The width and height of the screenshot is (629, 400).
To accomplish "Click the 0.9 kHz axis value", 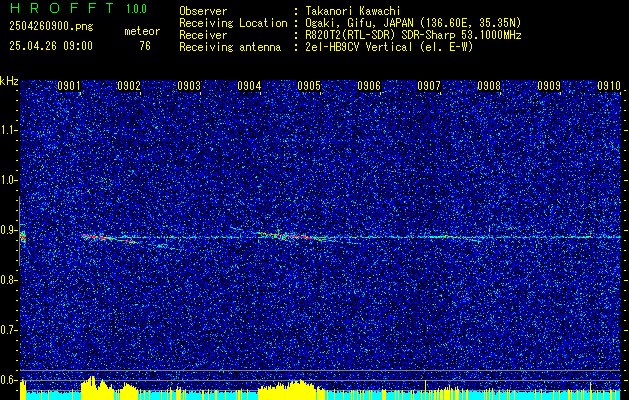I will coord(9,230).
